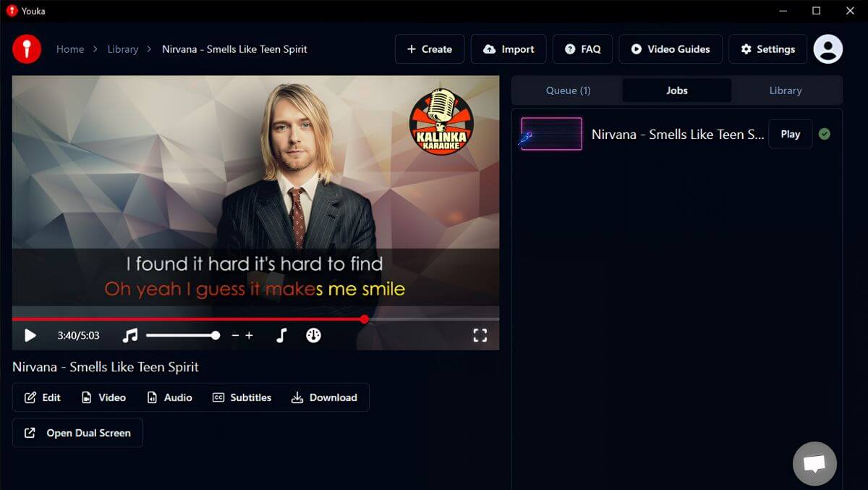Click the Create button

[x=430, y=49]
